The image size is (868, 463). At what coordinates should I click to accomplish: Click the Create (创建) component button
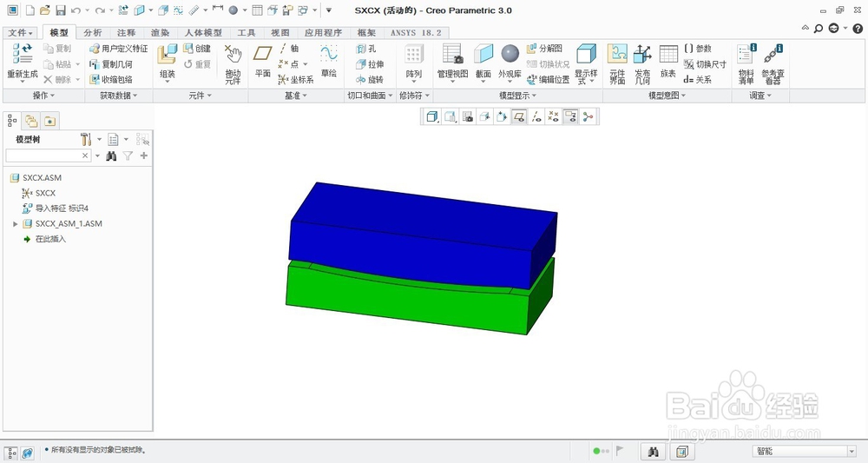coord(197,49)
